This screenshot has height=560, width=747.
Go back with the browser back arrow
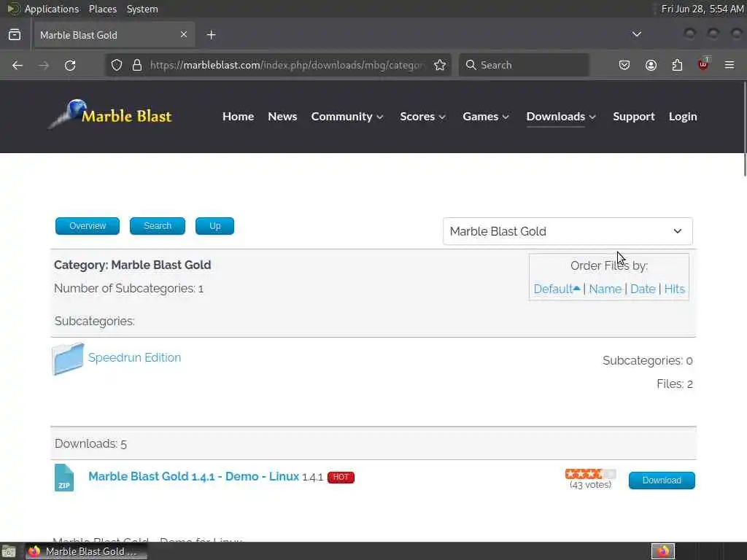pyautogui.click(x=18, y=65)
